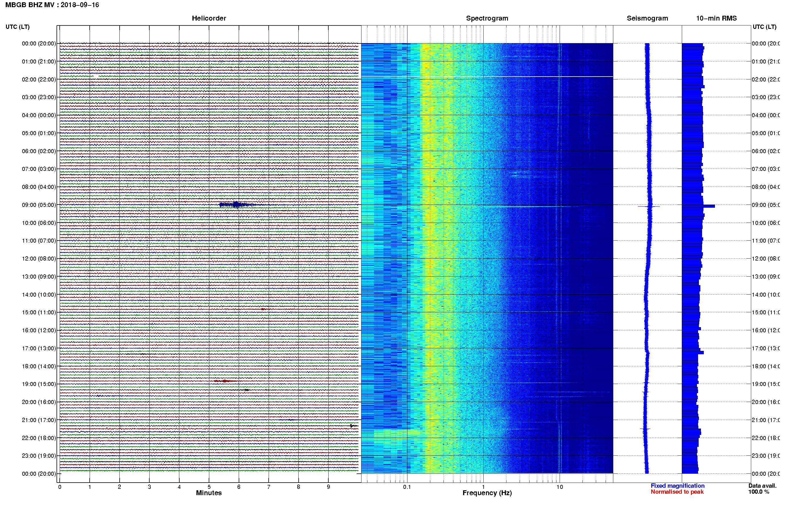Click the 'Fixed magnification' legend text
Screen dimensions: 812x508
coord(678,486)
